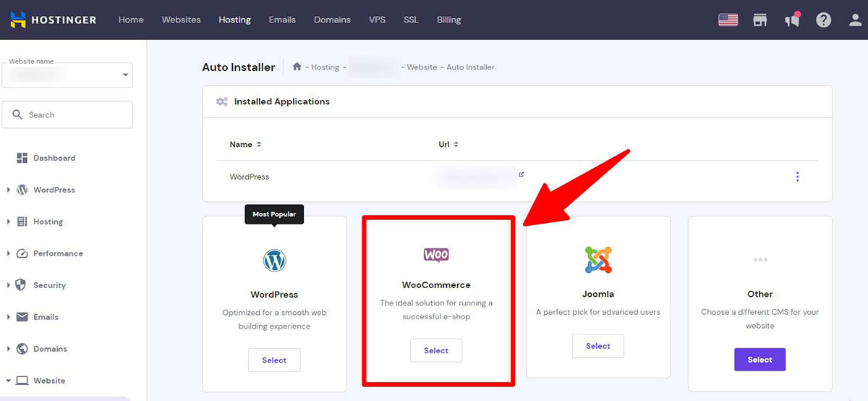868x401 pixels.
Task: Expand the Domains sidebar section
Action: 9,349
